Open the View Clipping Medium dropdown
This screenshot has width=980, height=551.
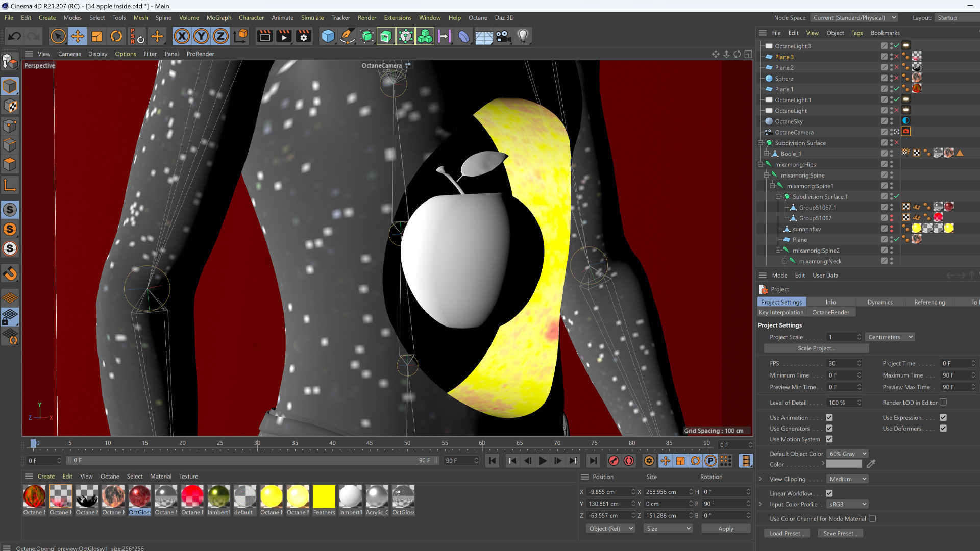[847, 479]
